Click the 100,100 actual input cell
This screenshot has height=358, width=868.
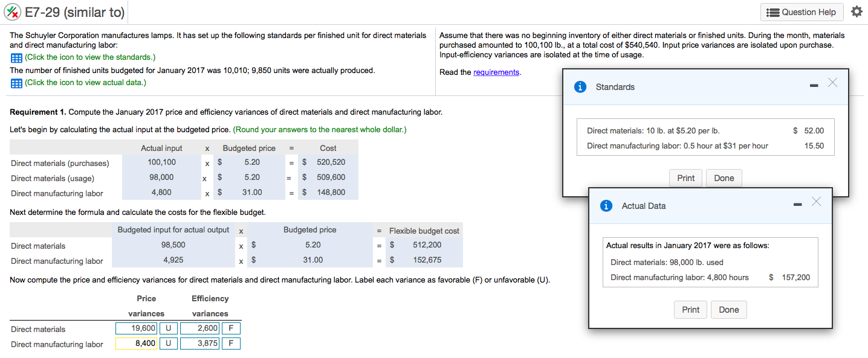[x=161, y=162]
